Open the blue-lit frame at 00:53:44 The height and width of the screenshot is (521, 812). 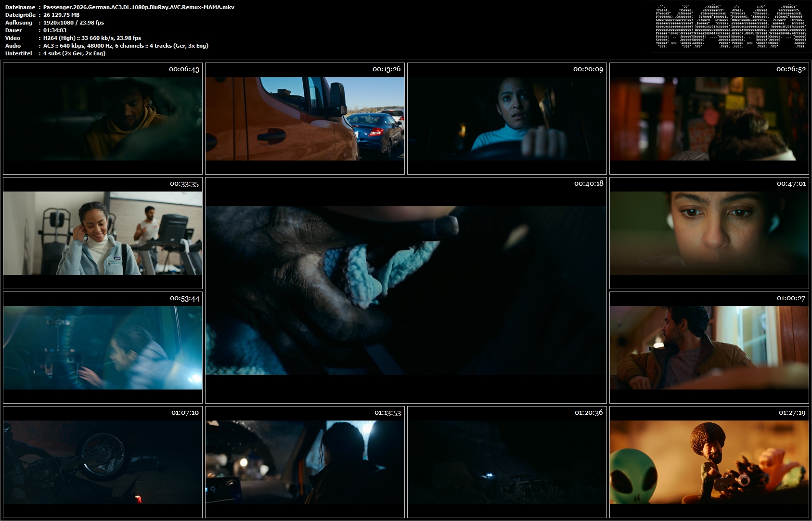(103, 347)
